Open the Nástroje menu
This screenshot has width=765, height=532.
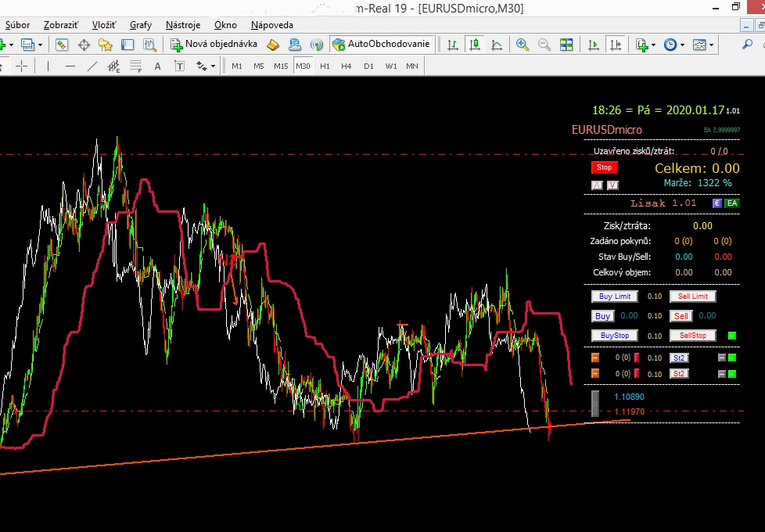click(x=183, y=25)
